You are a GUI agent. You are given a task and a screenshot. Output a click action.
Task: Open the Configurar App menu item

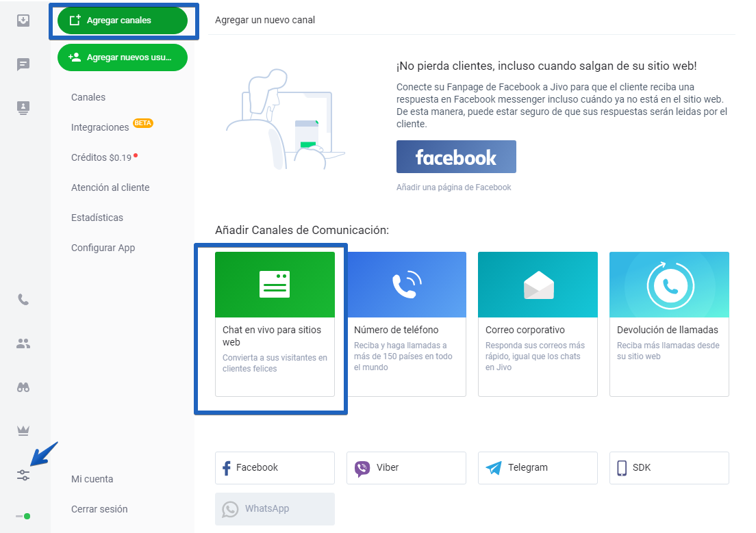tap(103, 248)
